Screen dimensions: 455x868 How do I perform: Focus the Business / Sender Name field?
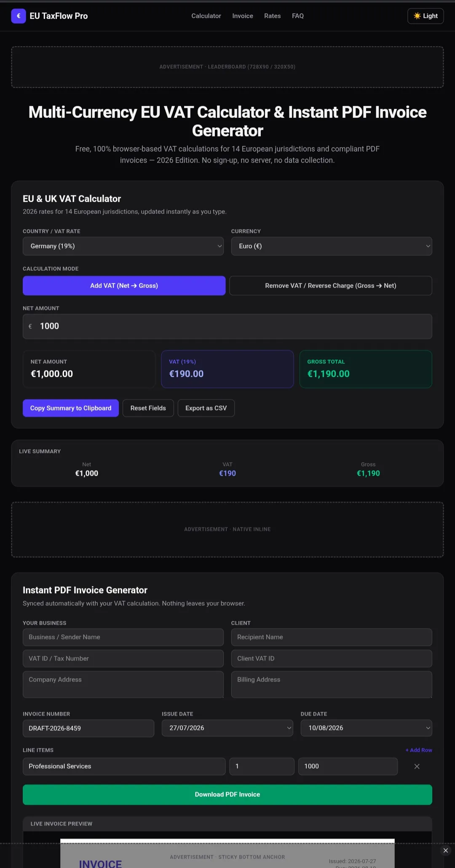click(x=123, y=637)
